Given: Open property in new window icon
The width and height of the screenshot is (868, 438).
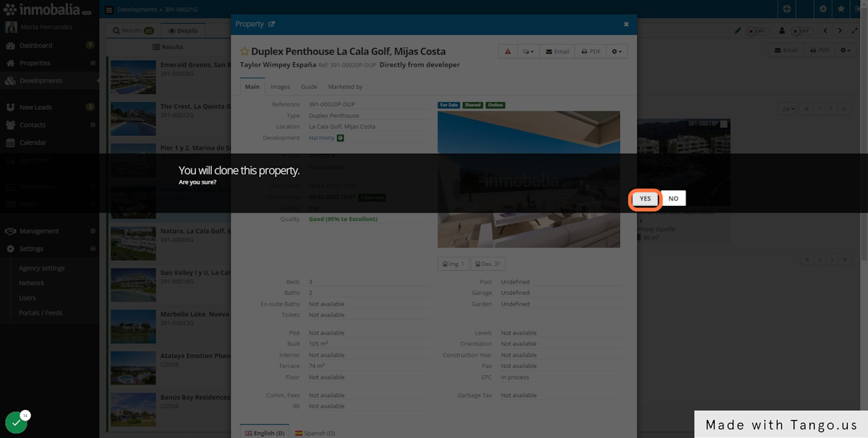Looking at the screenshot, I should tap(272, 24).
